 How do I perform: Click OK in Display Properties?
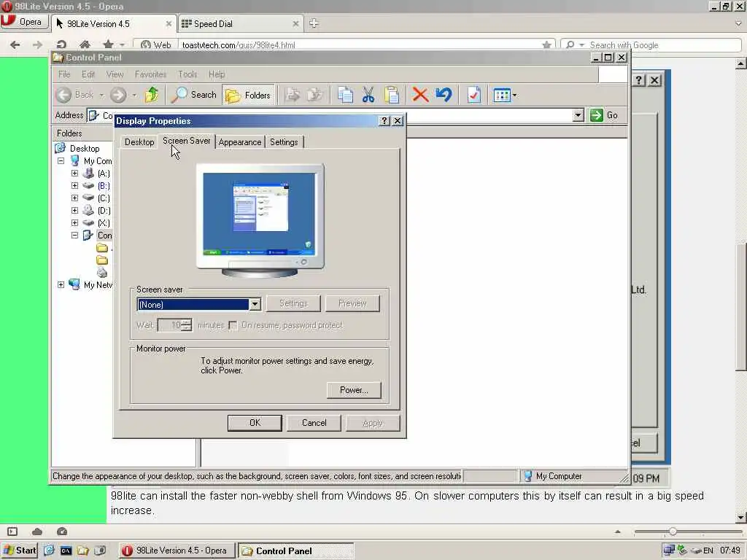255,423
